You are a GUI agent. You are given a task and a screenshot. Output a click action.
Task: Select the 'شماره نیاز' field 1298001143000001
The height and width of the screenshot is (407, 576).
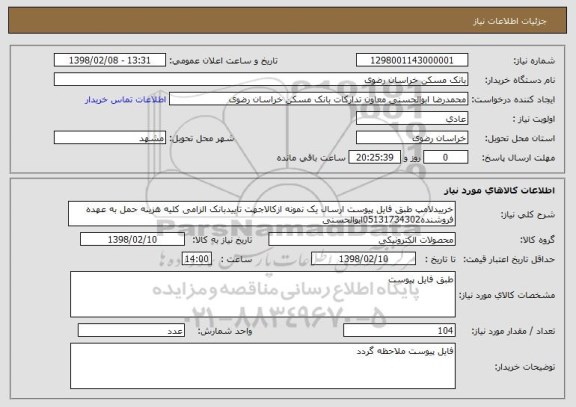(x=412, y=60)
